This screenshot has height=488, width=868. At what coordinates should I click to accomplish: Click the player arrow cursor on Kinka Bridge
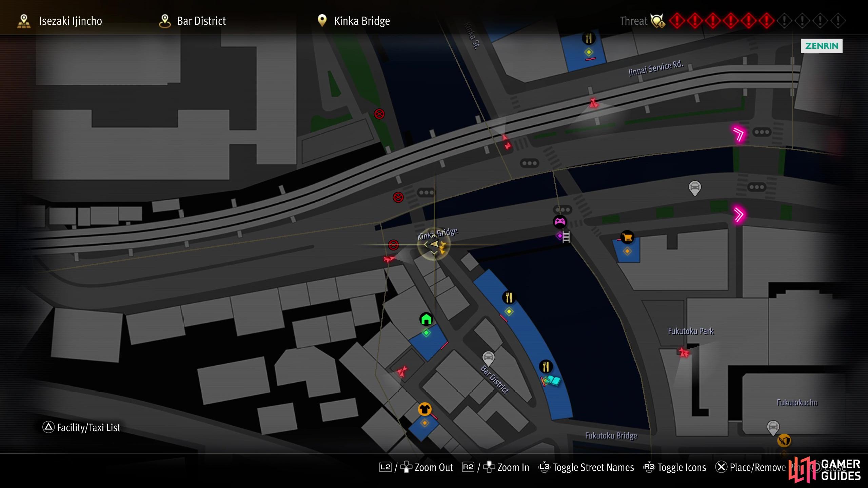434,244
